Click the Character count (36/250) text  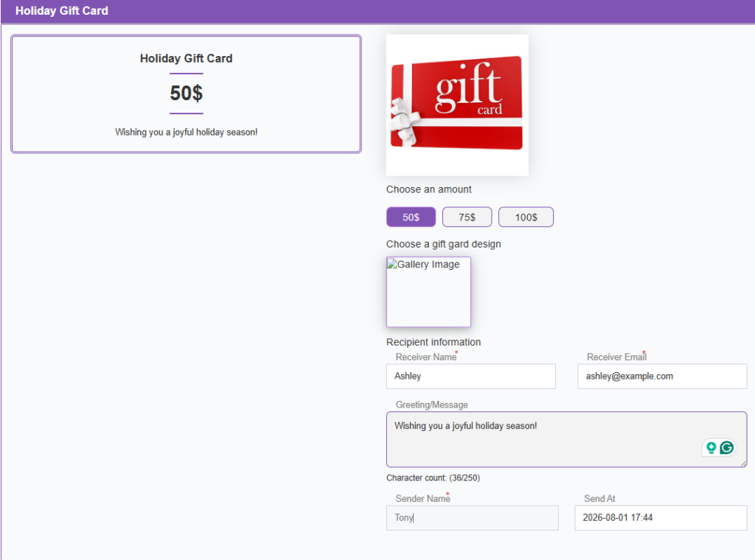tap(434, 477)
